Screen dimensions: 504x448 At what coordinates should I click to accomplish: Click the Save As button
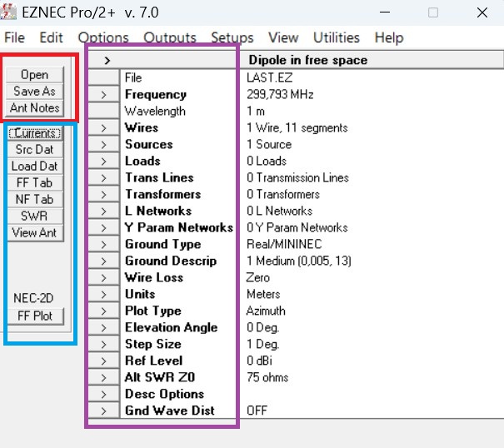click(34, 92)
